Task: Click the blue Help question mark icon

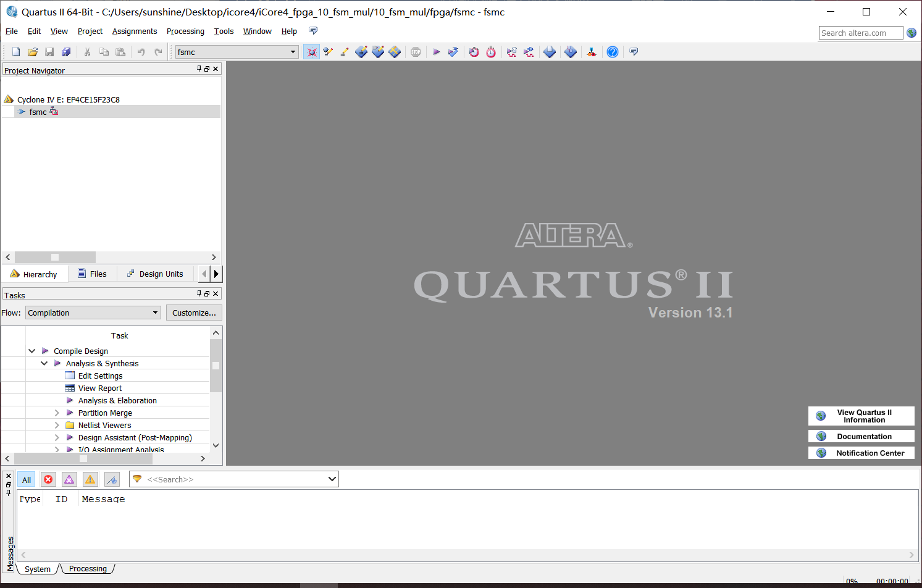Action: [612, 52]
